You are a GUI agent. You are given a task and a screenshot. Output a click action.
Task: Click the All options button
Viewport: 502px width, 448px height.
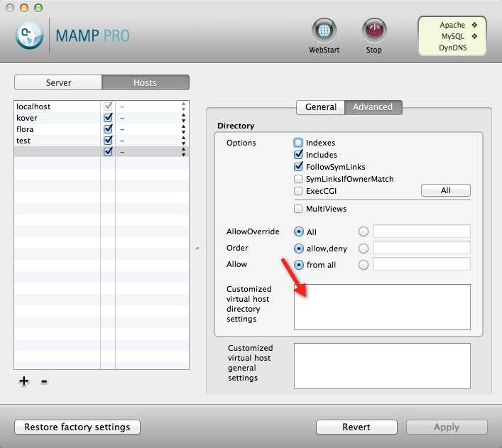pyautogui.click(x=446, y=190)
